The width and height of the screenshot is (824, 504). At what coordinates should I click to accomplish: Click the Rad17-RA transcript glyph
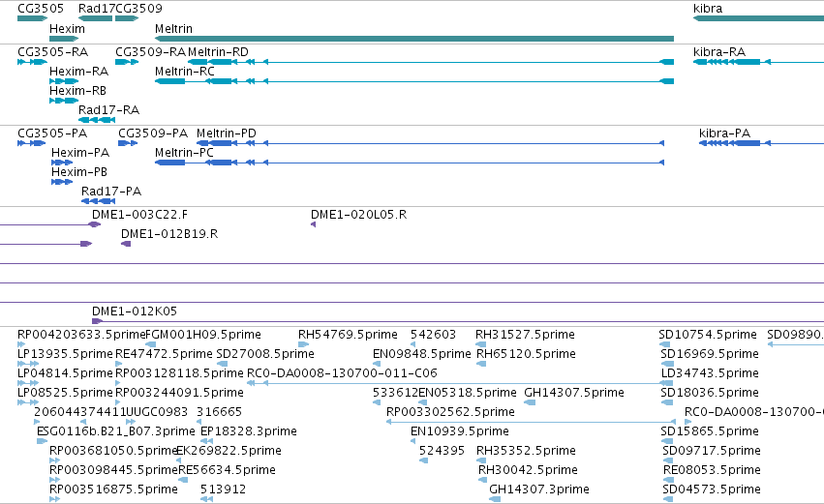97,120
